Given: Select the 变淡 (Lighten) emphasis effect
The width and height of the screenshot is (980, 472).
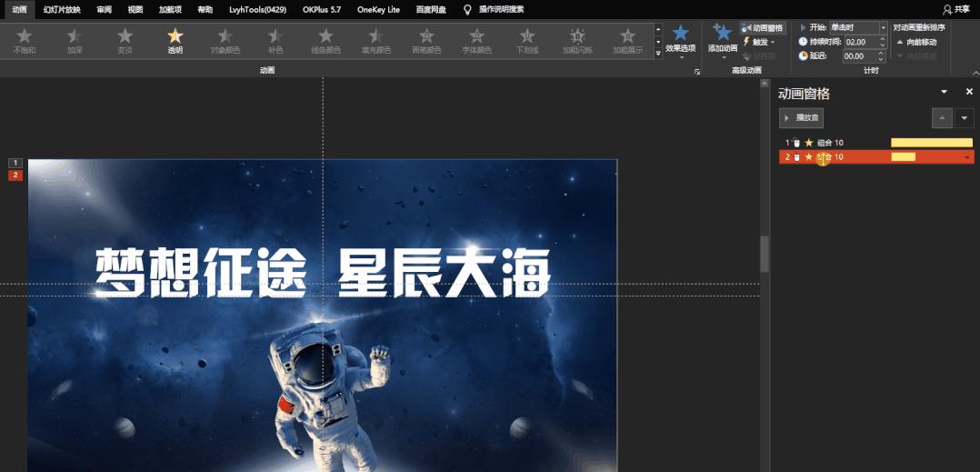Looking at the screenshot, I should point(125,41).
